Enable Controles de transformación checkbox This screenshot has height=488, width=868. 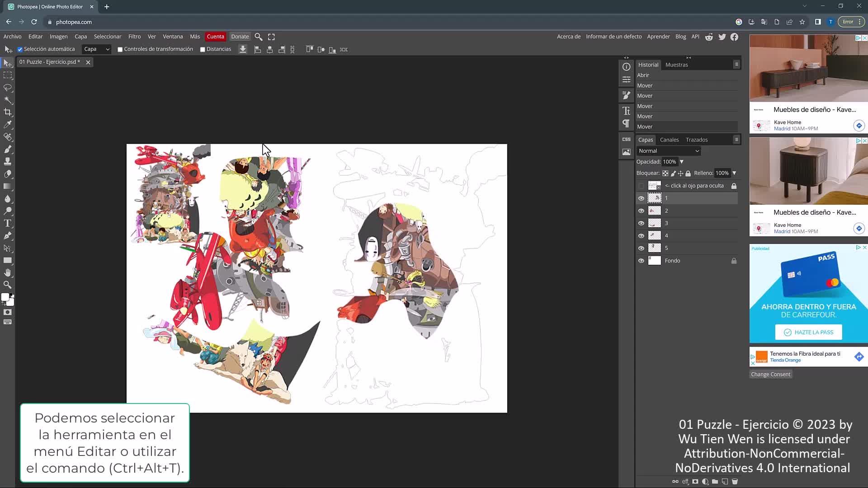(x=120, y=49)
